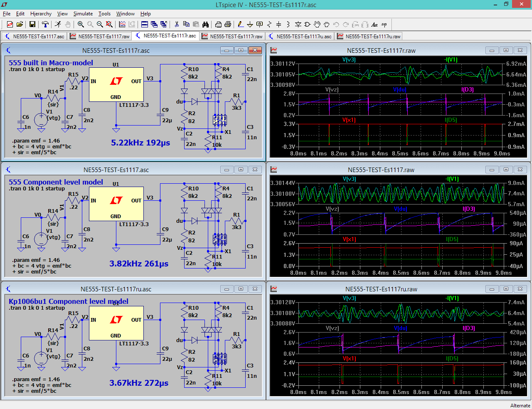The image size is (532, 409).
Task: Select the Resistor placement tool
Action: pyautogui.click(x=269, y=25)
